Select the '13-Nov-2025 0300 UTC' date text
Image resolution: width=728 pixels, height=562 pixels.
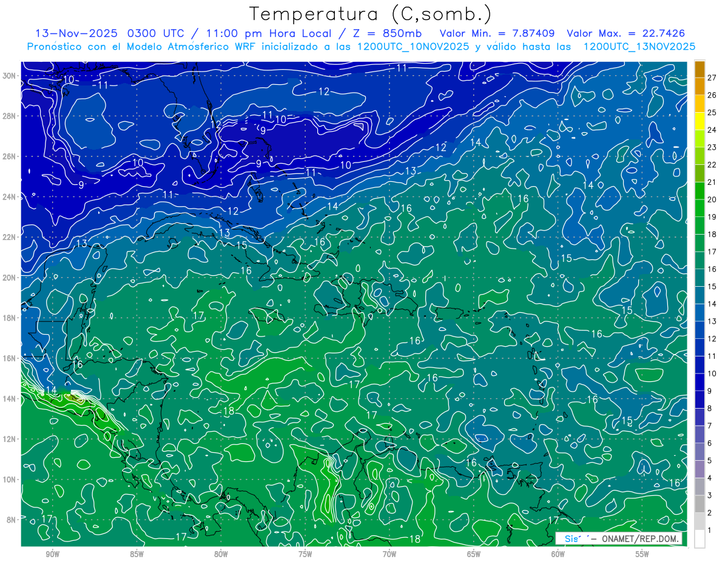tap(109, 33)
